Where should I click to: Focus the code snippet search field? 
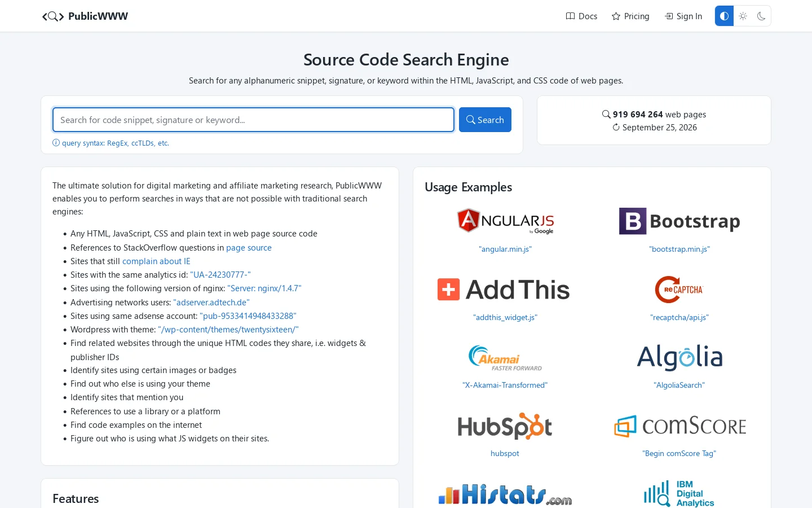pos(253,120)
